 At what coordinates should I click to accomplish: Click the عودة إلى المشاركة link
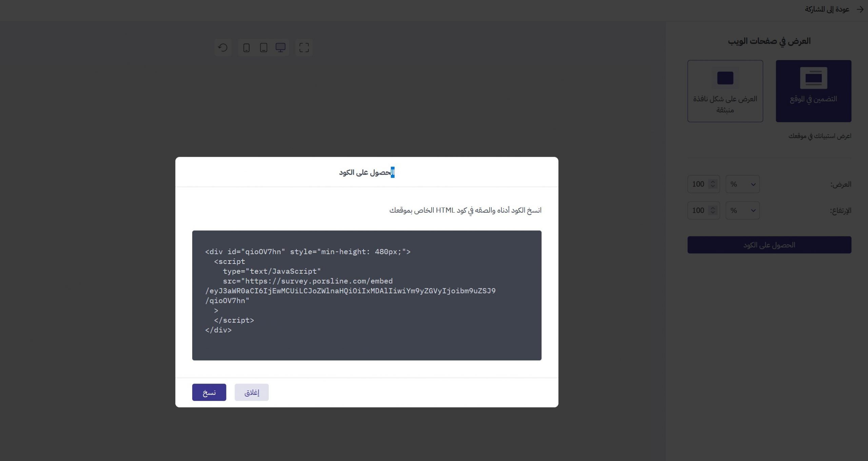(x=827, y=9)
